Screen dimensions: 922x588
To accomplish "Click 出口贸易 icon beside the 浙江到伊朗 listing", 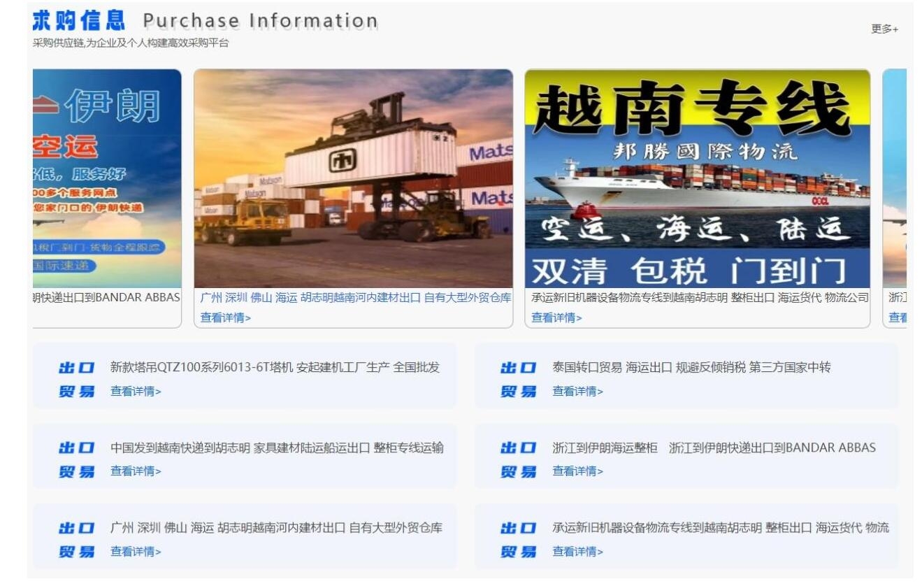I will click(x=519, y=460).
